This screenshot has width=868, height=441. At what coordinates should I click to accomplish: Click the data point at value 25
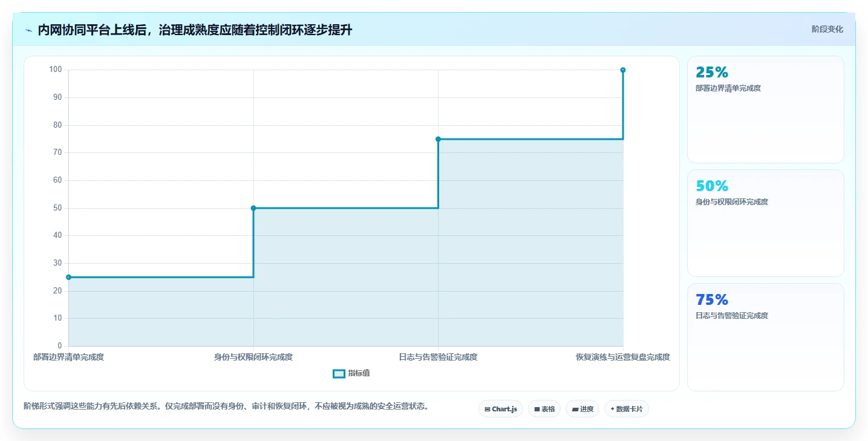tap(68, 277)
